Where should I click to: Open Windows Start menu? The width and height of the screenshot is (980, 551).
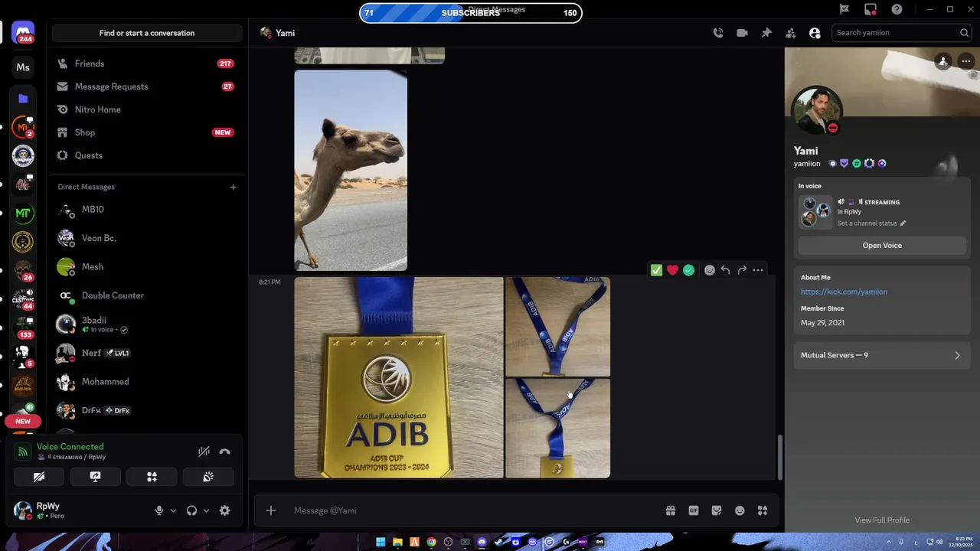[x=381, y=542]
